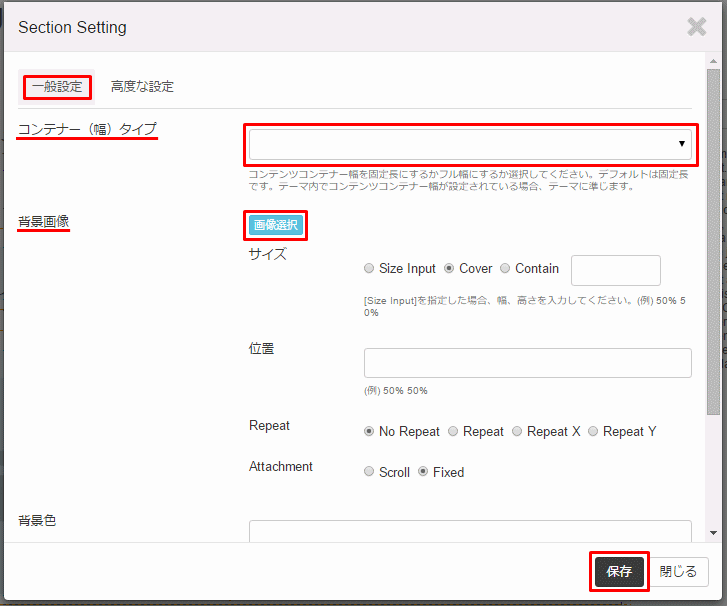Select the Cover size option

449,268
